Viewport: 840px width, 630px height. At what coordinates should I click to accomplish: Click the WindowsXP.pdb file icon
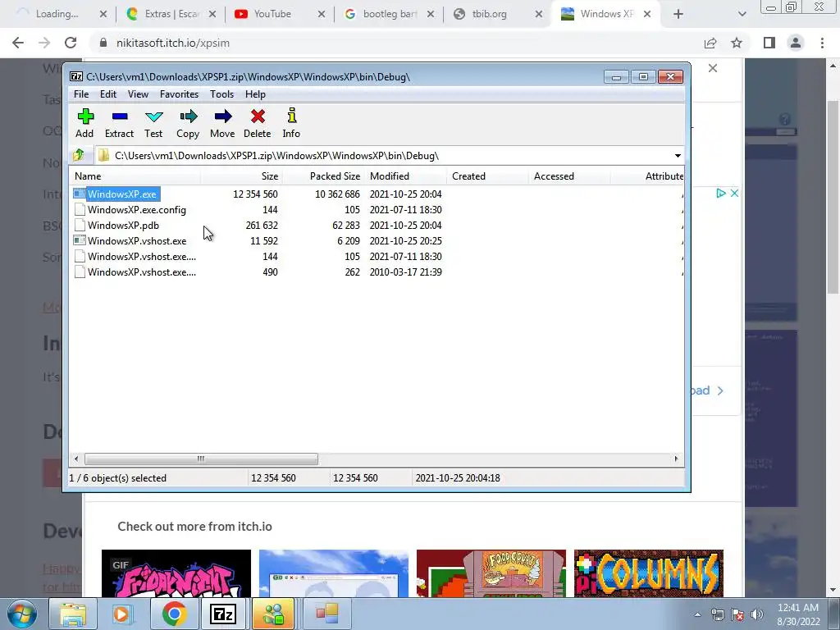80,225
